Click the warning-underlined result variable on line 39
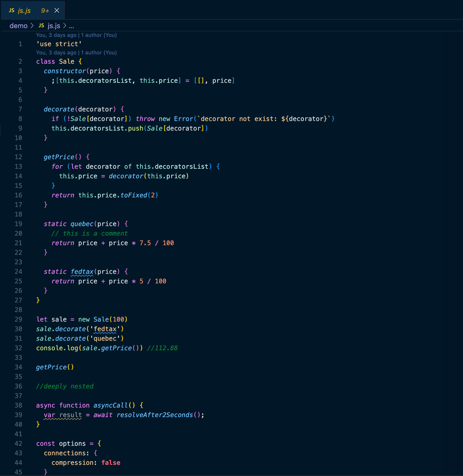The width and height of the screenshot is (463, 476). (x=71, y=415)
